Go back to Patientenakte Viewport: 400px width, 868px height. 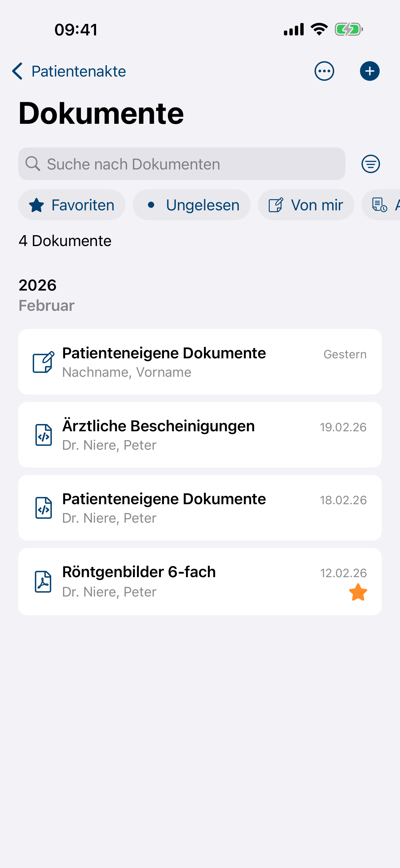point(69,71)
